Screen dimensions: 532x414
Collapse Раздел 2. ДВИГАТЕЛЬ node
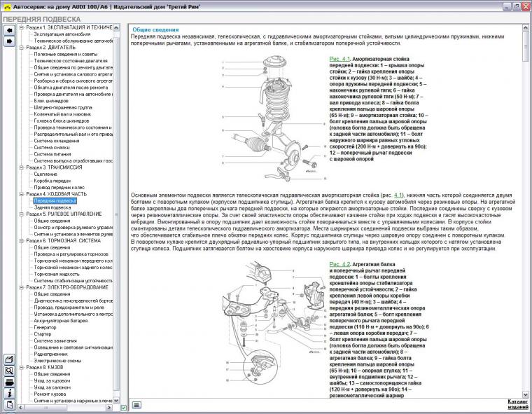22,47
